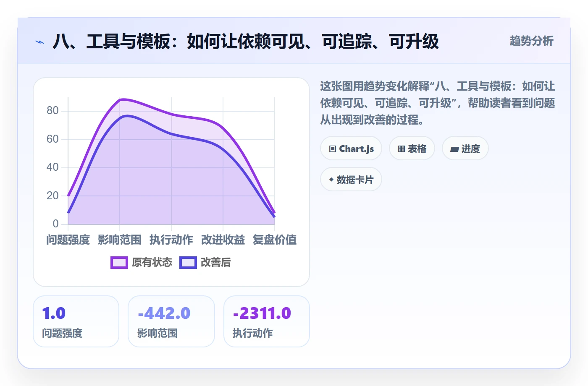Image resolution: width=588 pixels, height=386 pixels.
Task: Open the 1.0 问题强度 stat card
Action: pyautogui.click(x=76, y=321)
